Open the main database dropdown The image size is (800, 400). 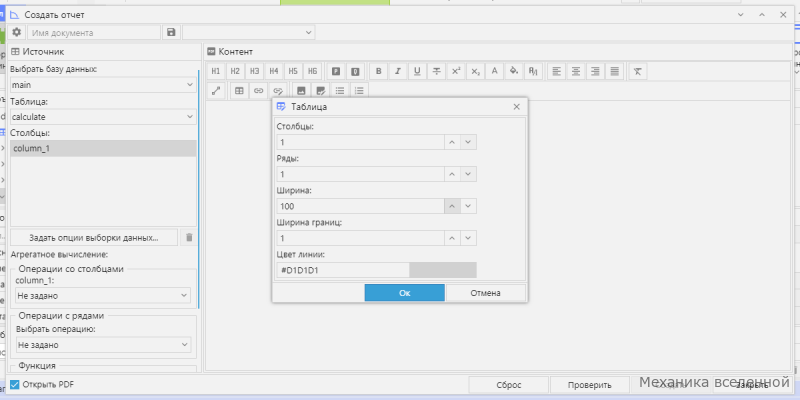coord(103,85)
